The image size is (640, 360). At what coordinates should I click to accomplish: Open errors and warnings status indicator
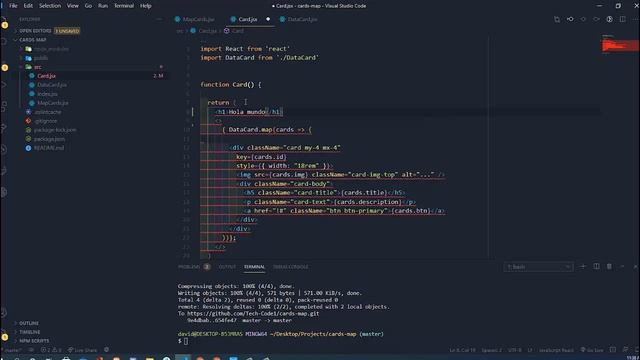click(51, 350)
